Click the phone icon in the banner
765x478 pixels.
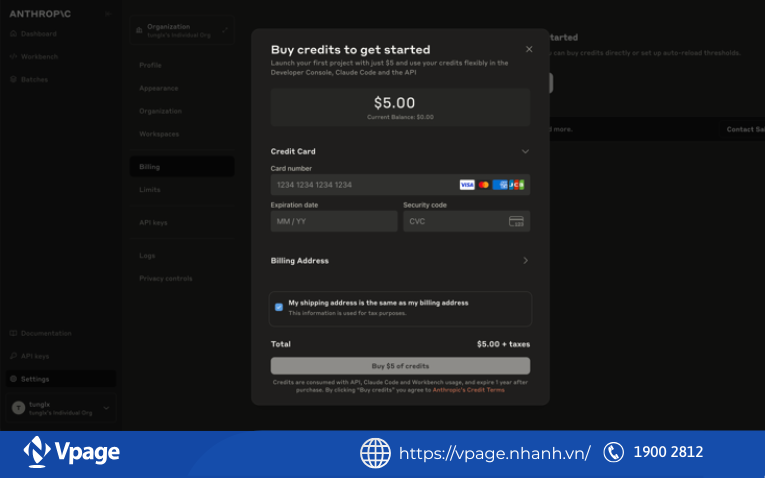coord(613,452)
